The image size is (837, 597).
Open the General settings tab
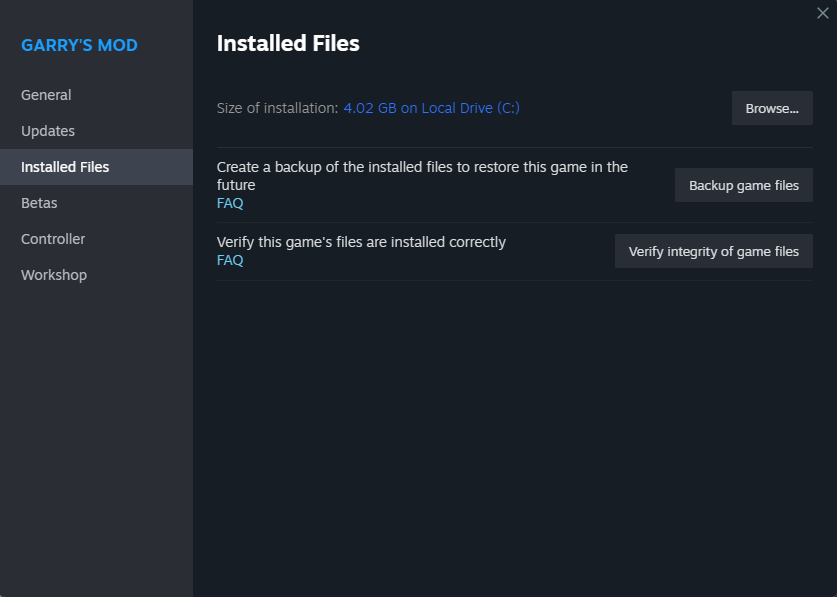(46, 95)
